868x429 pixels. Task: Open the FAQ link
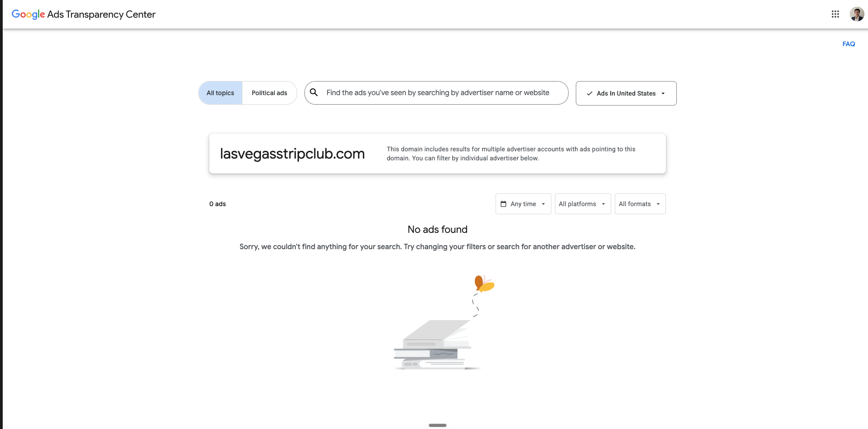pyautogui.click(x=849, y=44)
